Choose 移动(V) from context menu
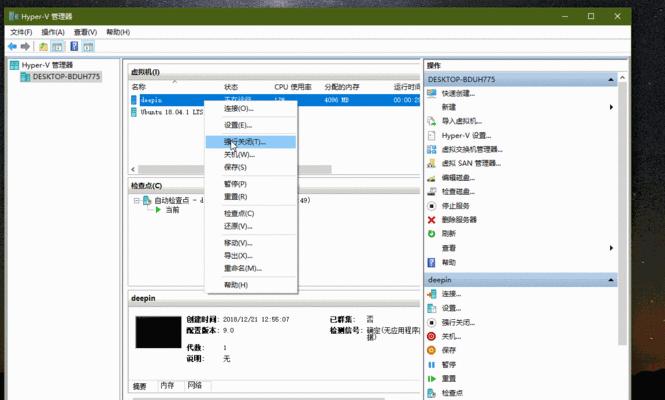Screen dimensions: 665x400 251,243
